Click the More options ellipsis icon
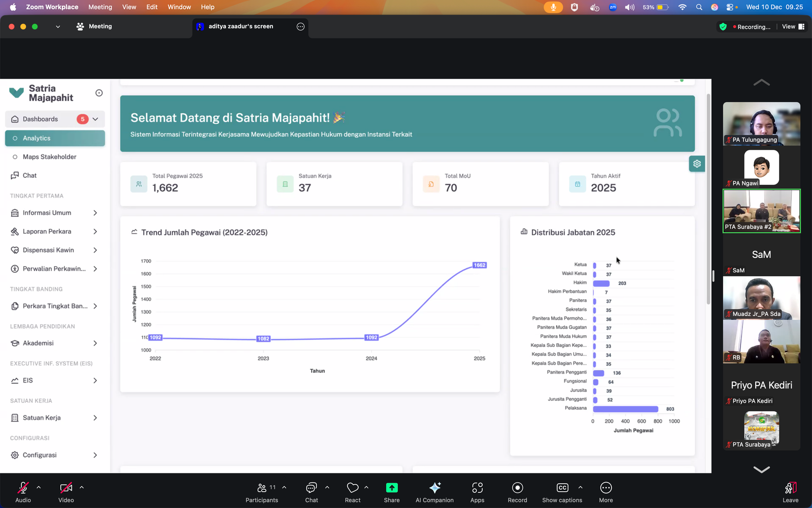The width and height of the screenshot is (812, 508). point(605,488)
